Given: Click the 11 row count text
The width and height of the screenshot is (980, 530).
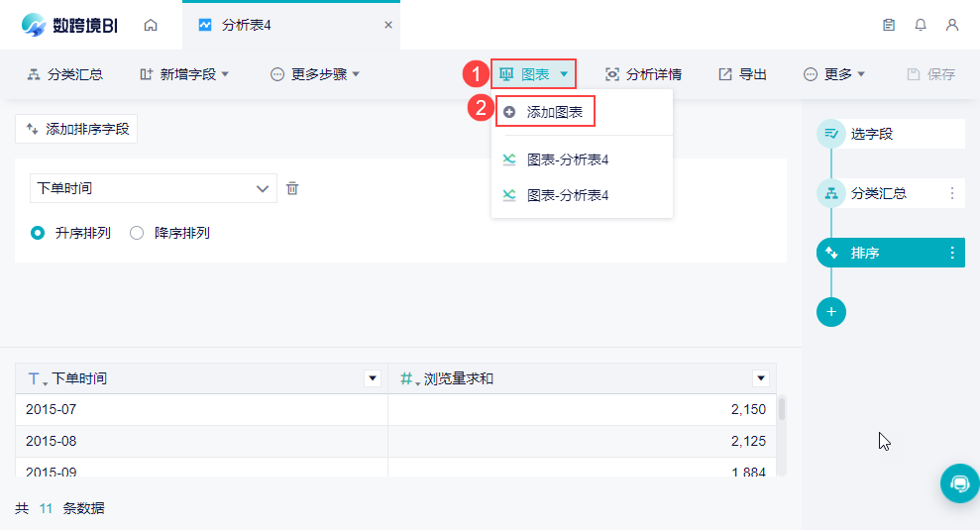Looking at the screenshot, I should [x=46, y=508].
